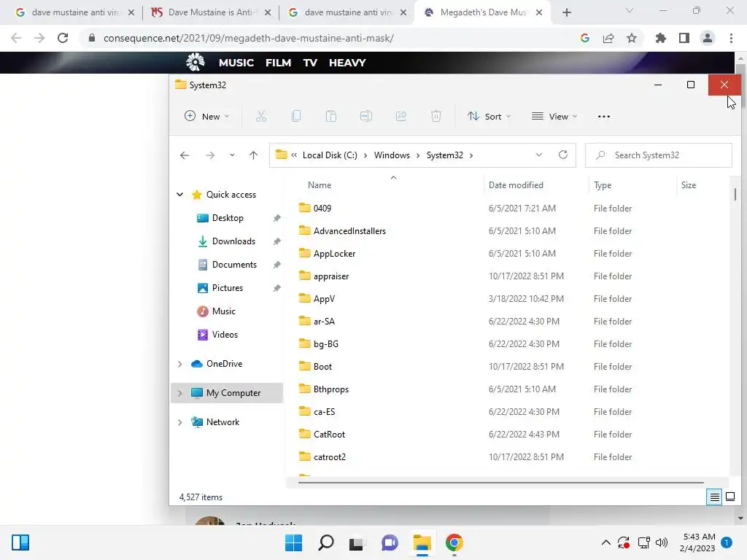
Task: Expand the Network tree node
Action: pyautogui.click(x=180, y=422)
